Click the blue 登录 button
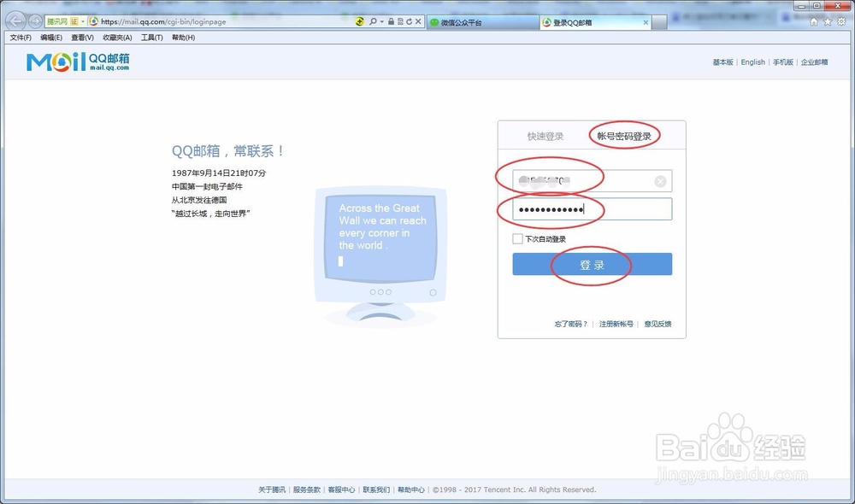The height and width of the screenshot is (504, 855). pos(592,264)
